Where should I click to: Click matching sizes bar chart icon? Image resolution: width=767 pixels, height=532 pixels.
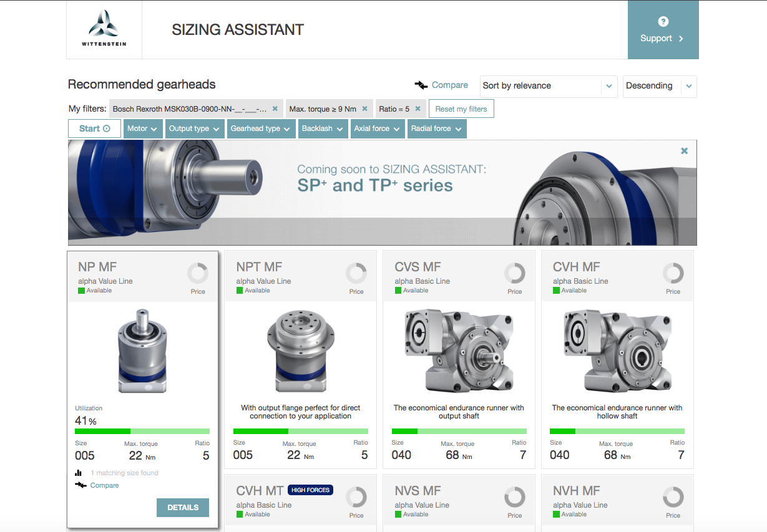(x=79, y=473)
